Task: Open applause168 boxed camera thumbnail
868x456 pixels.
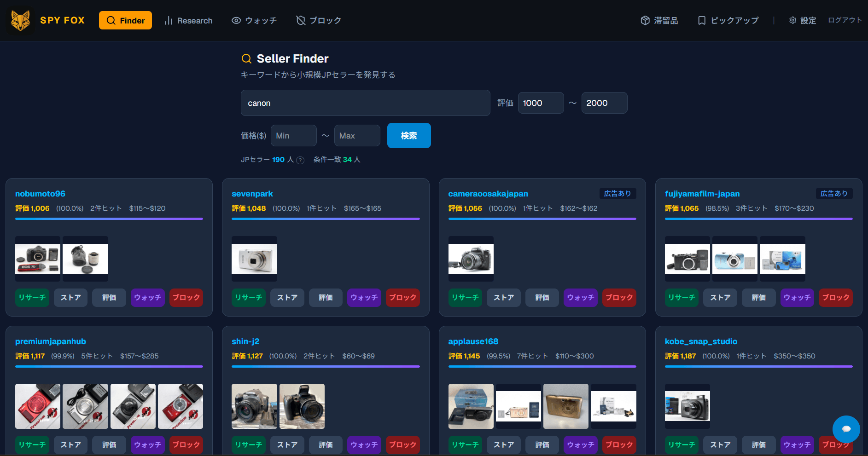Action: (471, 406)
